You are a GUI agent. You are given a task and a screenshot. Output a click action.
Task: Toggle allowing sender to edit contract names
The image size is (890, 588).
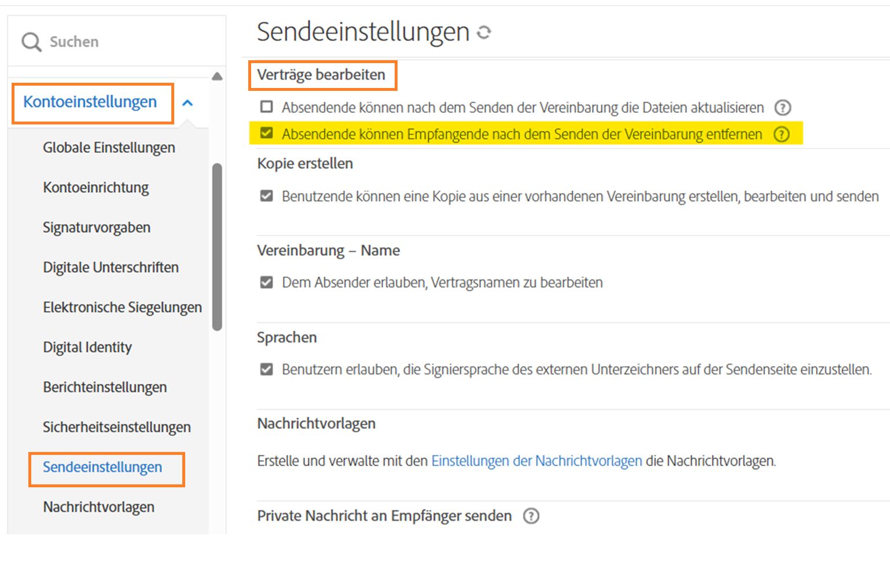pos(266,282)
